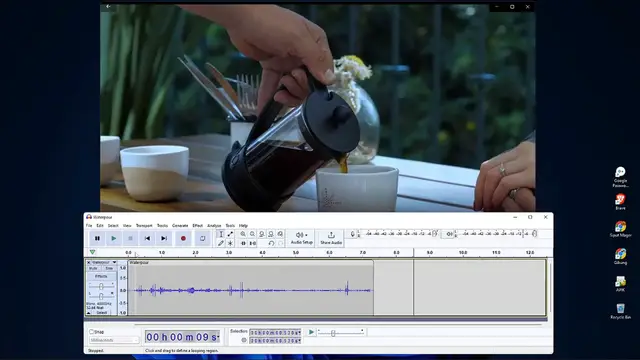Open the Recycle Bin desktop icon
The height and width of the screenshot is (360, 640).
coord(620,311)
